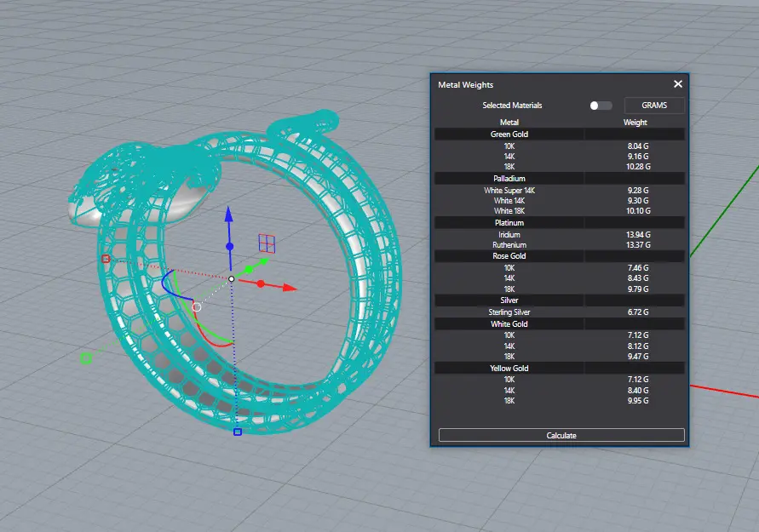The width and height of the screenshot is (759, 532).
Task: Click the 9.79 G weight value
Action: click(x=638, y=289)
